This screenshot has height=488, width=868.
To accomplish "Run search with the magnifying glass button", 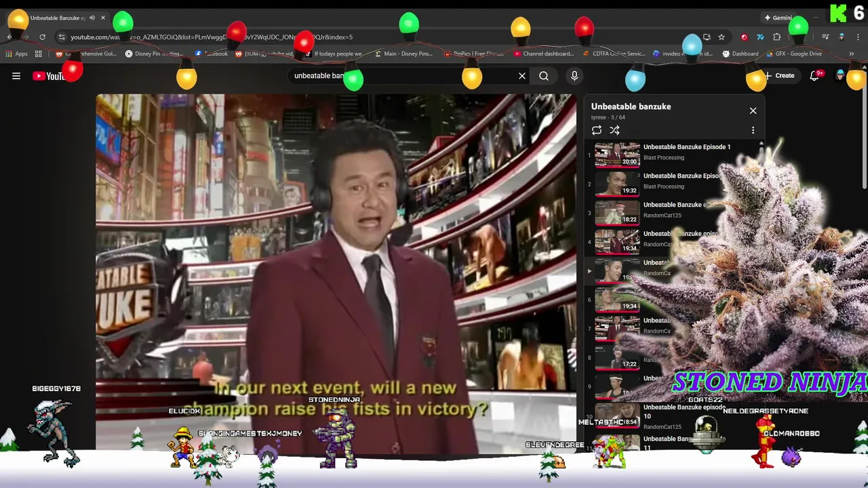I will pyautogui.click(x=544, y=76).
